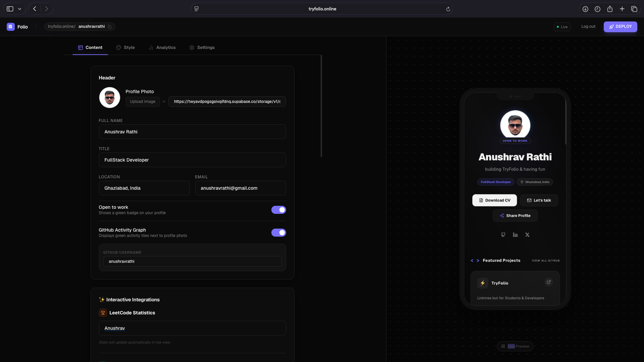Screen dimensions: 644x362
Task: Click the Folio logo icon
Action: 10,27
